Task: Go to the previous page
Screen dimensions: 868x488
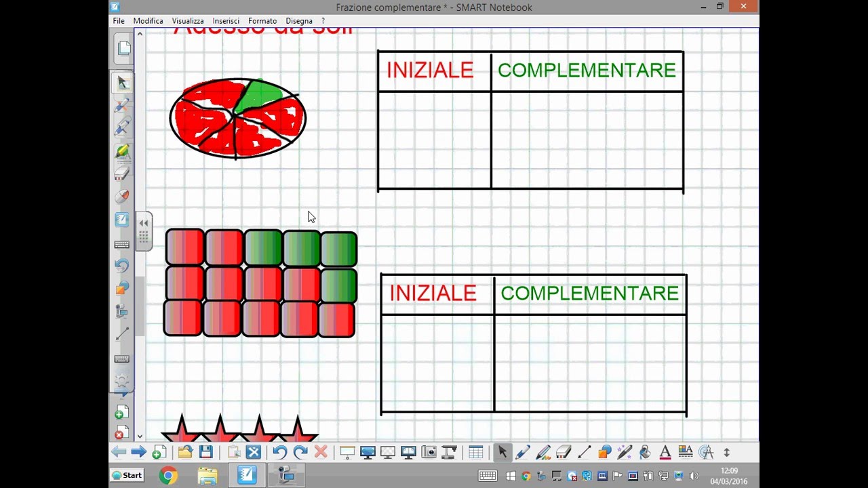Action: coord(119,452)
